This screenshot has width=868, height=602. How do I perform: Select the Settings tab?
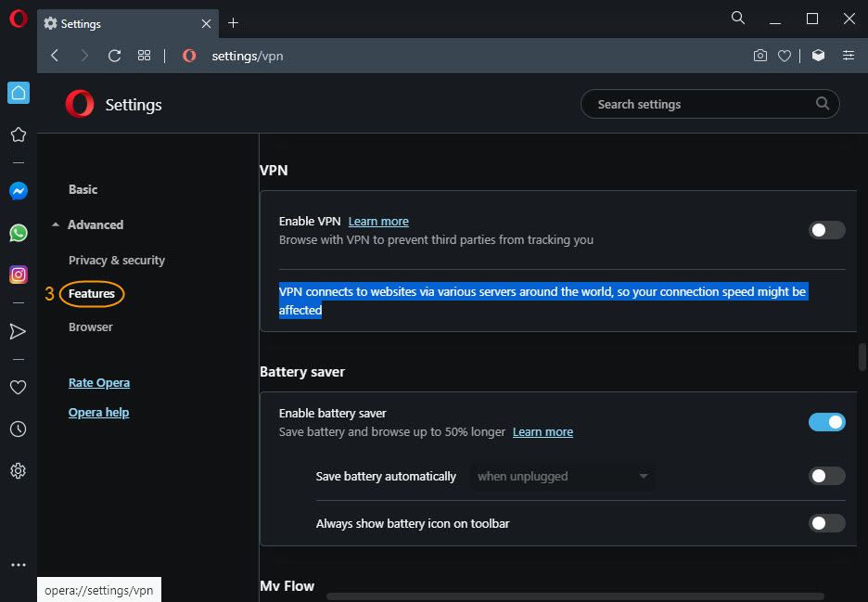tap(128, 23)
